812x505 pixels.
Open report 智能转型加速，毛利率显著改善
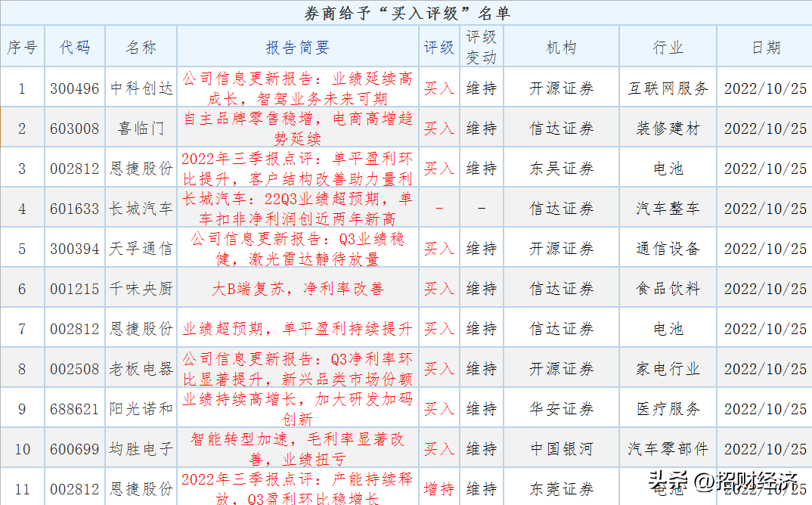point(298,449)
